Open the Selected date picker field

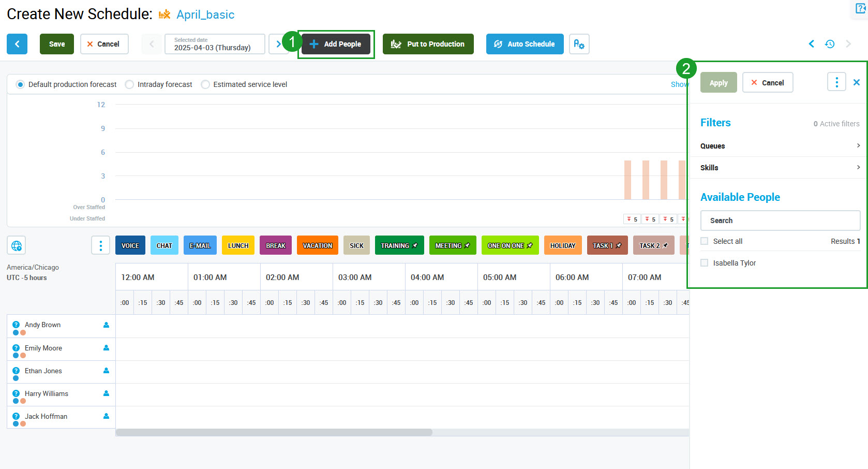tap(214, 44)
